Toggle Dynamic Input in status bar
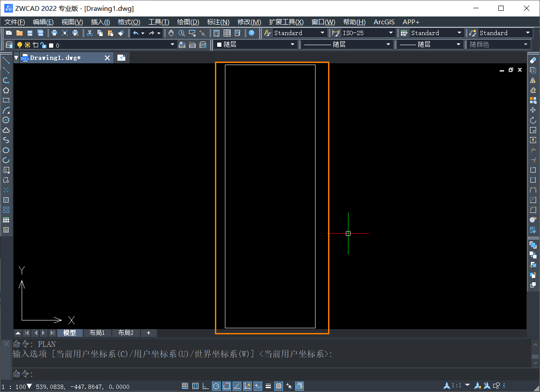 258,386
